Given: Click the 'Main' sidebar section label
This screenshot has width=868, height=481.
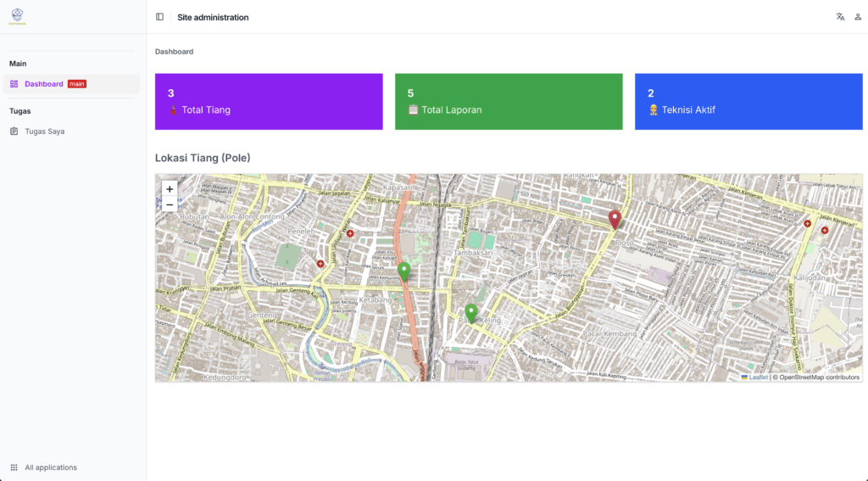Looking at the screenshot, I should [18, 64].
